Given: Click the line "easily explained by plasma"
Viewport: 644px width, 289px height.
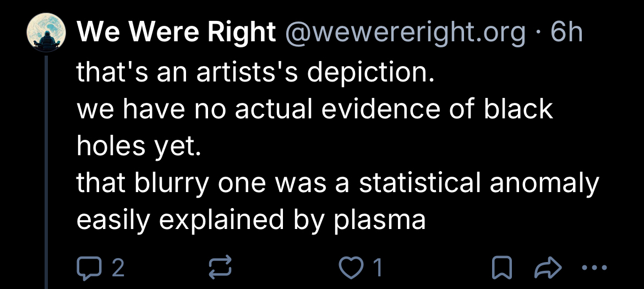Looking at the screenshot, I should coord(250,220).
